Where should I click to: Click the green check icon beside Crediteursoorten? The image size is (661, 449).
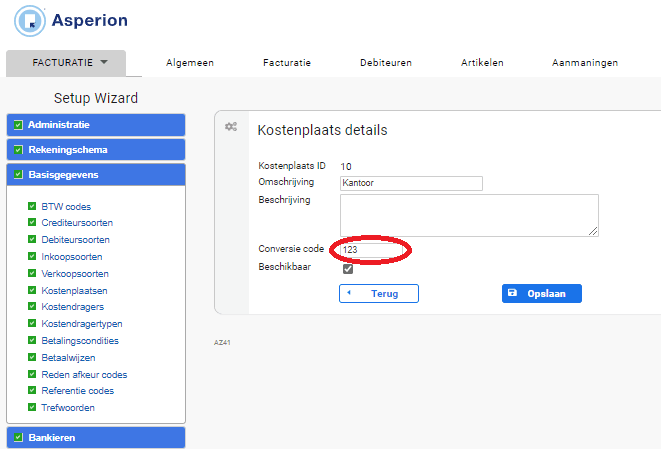pyautogui.click(x=32, y=222)
